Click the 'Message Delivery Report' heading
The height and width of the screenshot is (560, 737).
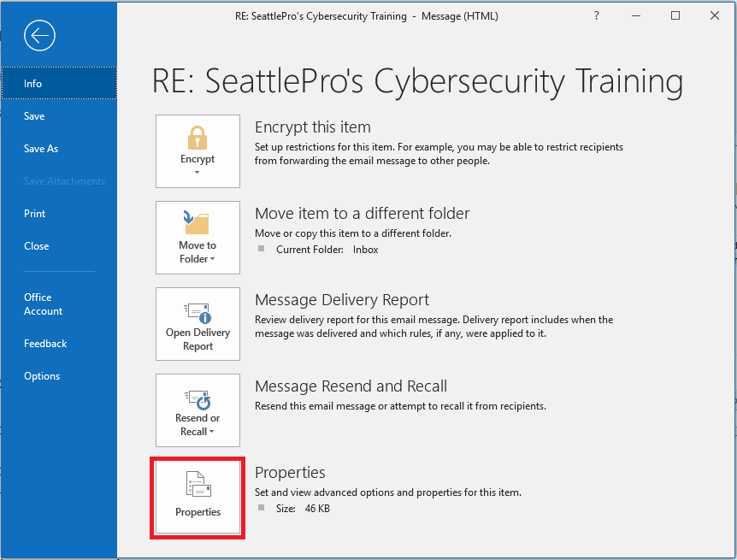click(x=342, y=300)
